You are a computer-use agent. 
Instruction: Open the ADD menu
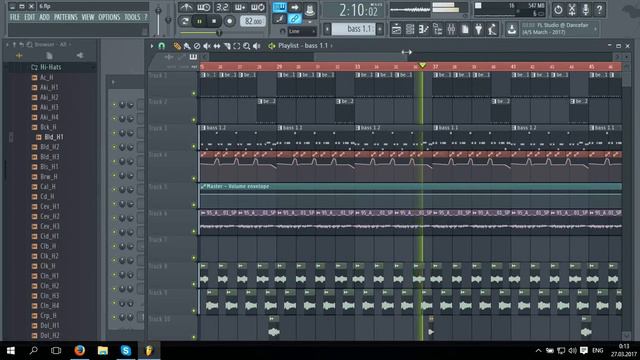[44, 17]
